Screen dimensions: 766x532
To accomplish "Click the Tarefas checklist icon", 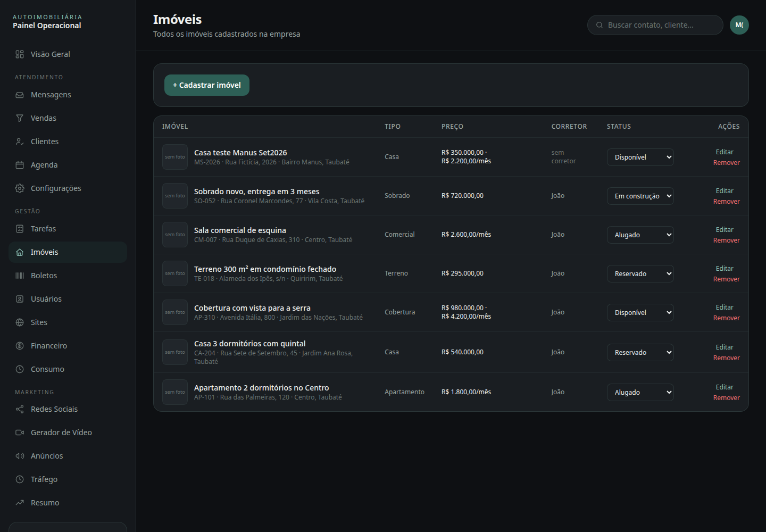I will [x=20, y=229].
